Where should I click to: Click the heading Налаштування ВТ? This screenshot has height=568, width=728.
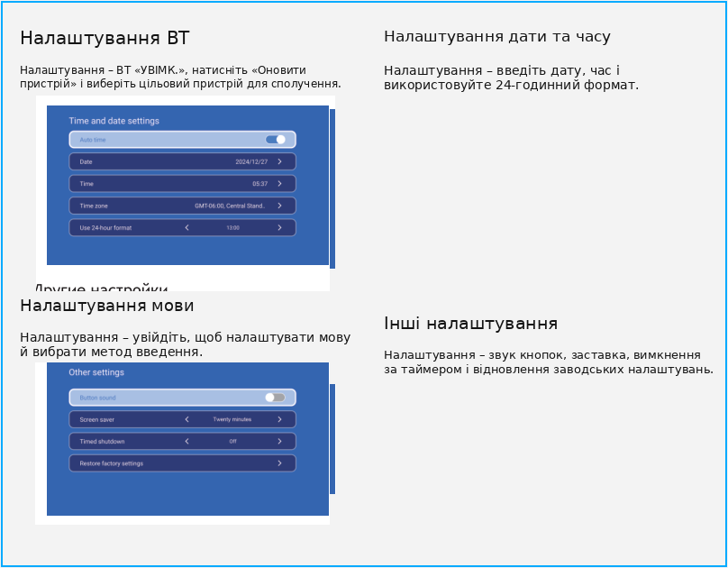click(105, 38)
